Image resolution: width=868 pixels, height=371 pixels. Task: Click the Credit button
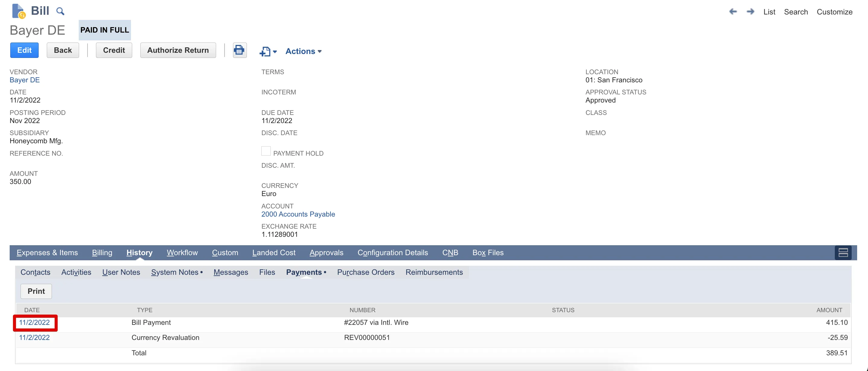pos(114,50)
